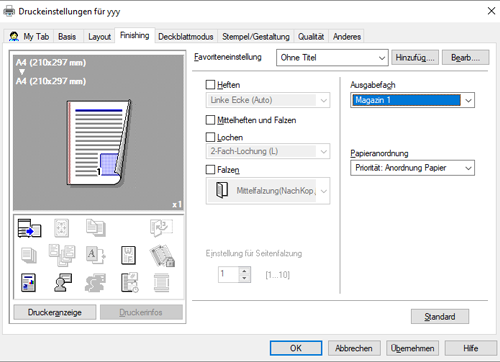Open the 2-Fach-Lochung (L) dropdown
Screen dimensions: 500x362
click(268, 151)
